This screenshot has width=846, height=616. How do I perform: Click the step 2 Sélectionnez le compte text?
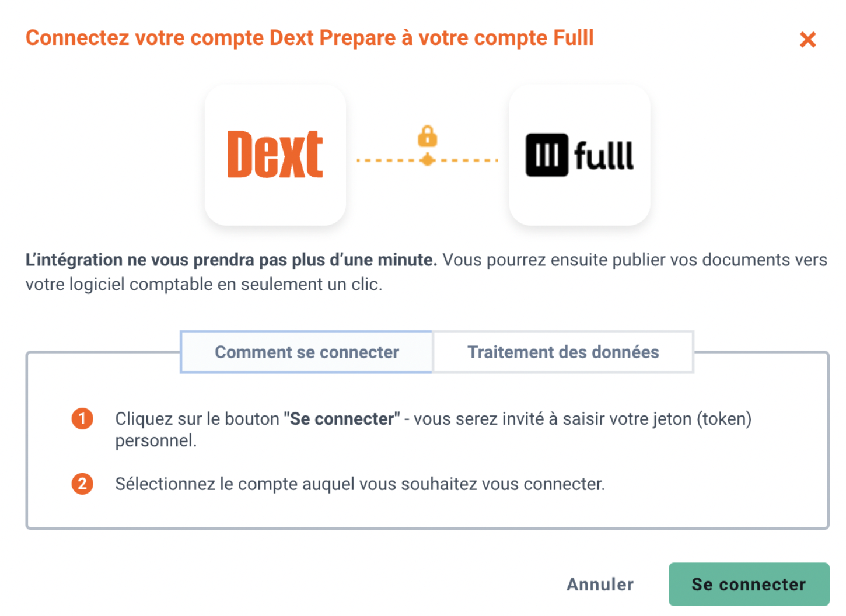pyautogui.click(x=359, y=484)
